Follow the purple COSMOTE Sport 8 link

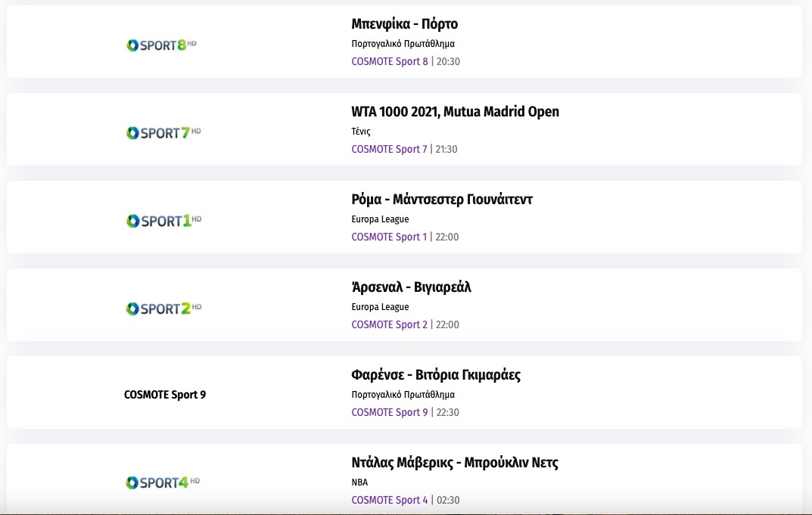(389, 61)
